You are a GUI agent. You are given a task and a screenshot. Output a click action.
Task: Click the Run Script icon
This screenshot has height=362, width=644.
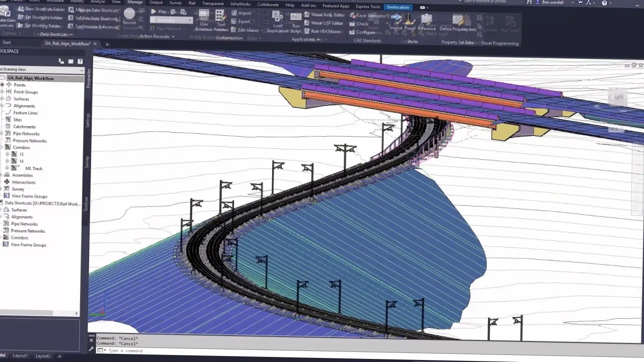[296, 22]
